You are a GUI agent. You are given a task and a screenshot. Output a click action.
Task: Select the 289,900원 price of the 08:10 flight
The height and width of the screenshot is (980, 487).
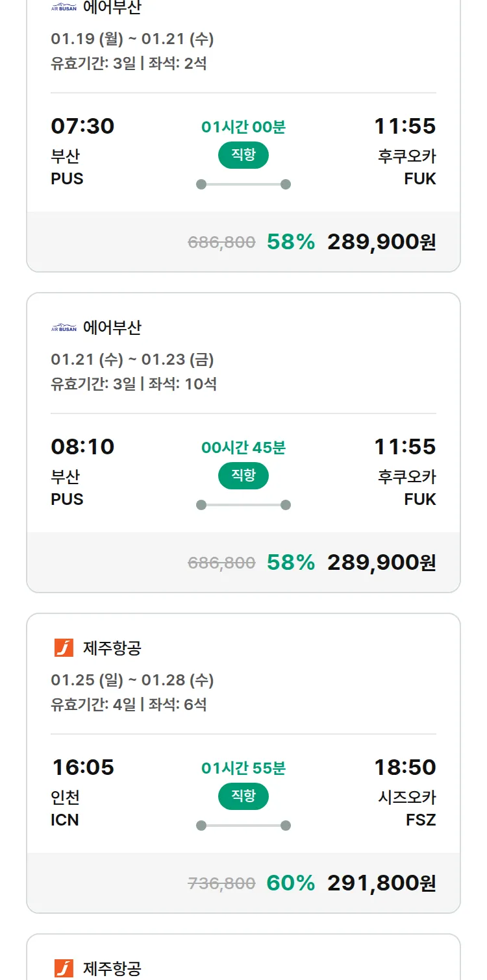[x=381, y=563]
